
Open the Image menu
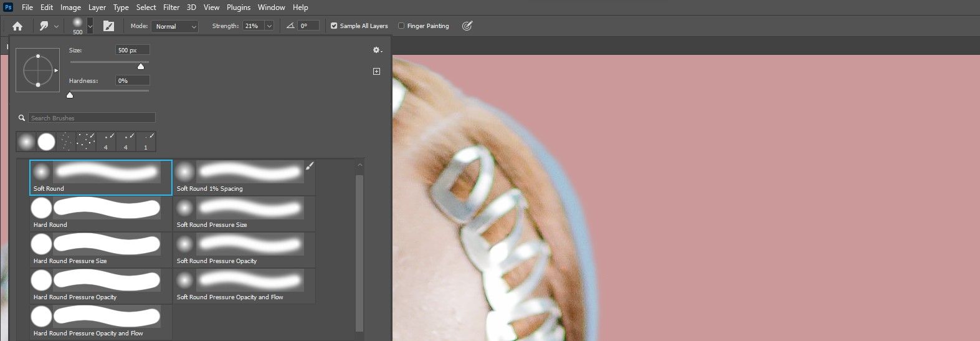coord(70,7)
